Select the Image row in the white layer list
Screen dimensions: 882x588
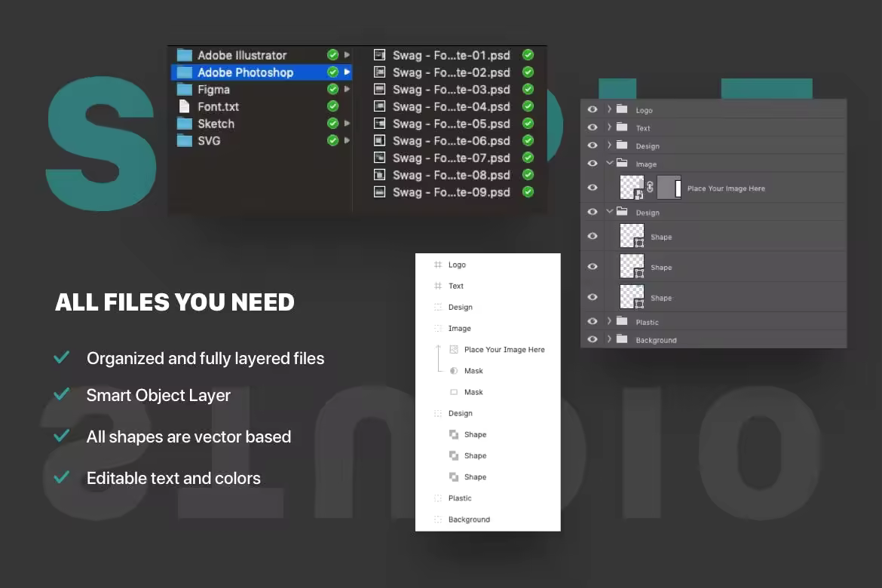tap(488, 329)
